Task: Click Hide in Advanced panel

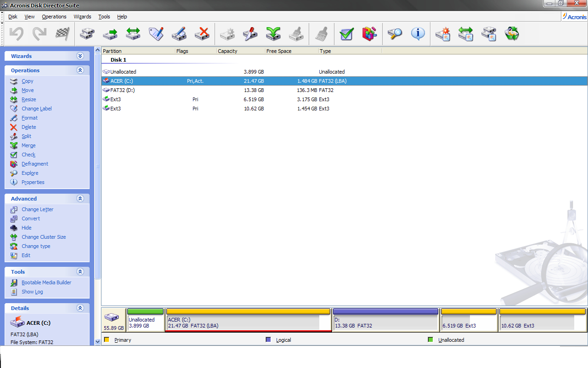Action: click(27, 228)
